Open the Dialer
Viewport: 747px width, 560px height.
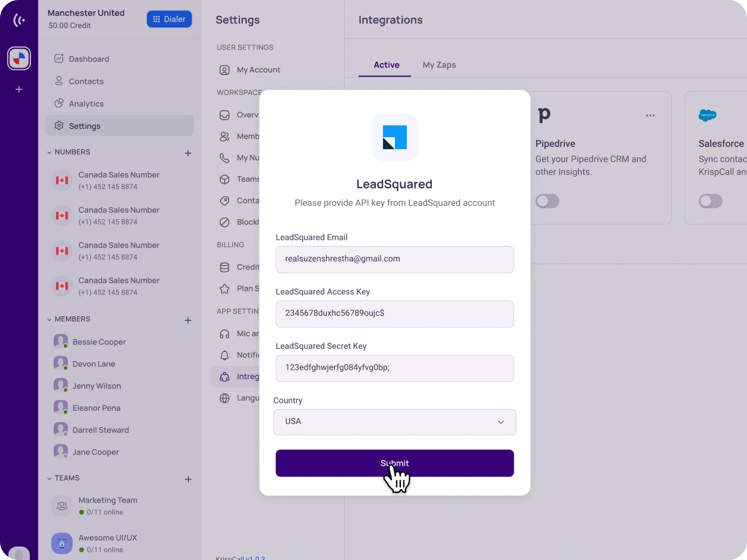point(169,19)
